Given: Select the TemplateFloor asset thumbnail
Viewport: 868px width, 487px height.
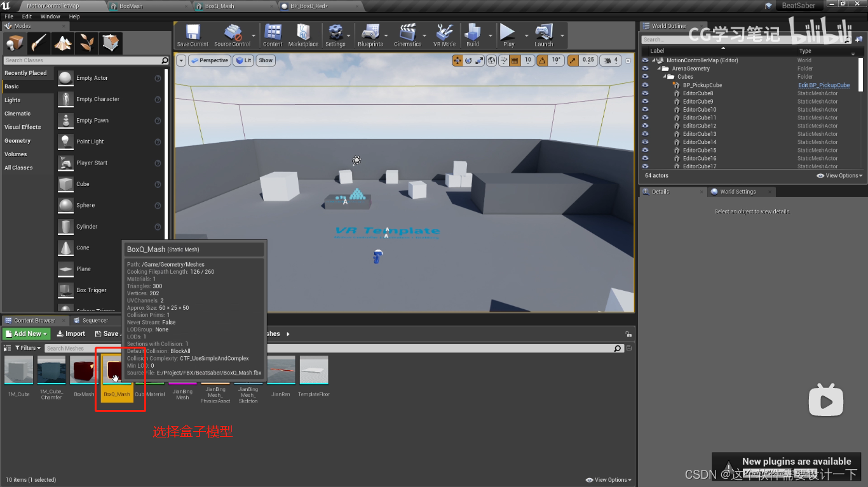Looking at the screenshot, I should tap(314, 371).
